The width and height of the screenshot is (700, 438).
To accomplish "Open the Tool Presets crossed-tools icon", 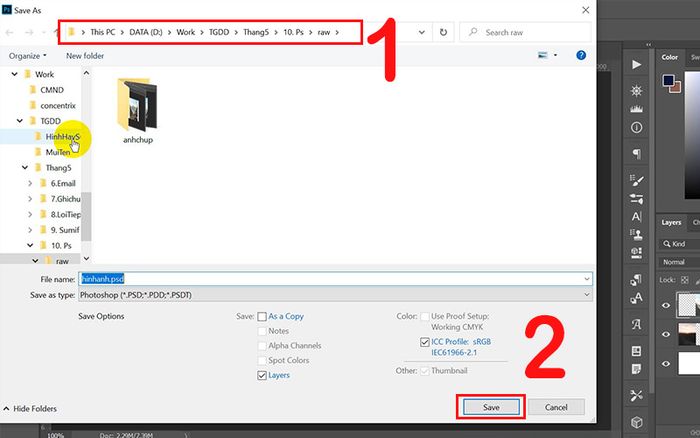I will tap(636, 395).
